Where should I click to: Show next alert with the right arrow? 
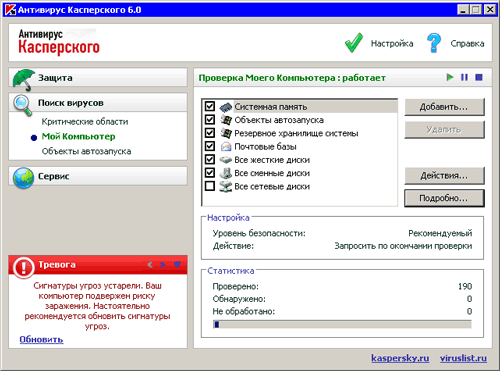point(163,265)
